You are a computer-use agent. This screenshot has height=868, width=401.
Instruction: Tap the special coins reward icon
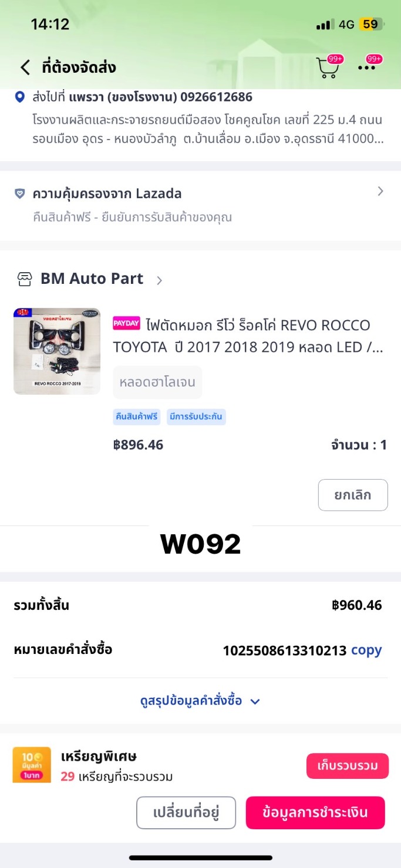32,765
